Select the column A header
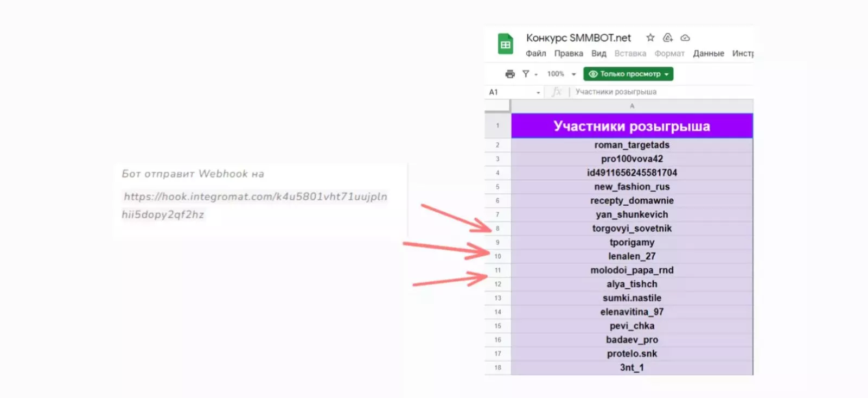Screen dimensions: 868x398 click(x=631, y=106)
